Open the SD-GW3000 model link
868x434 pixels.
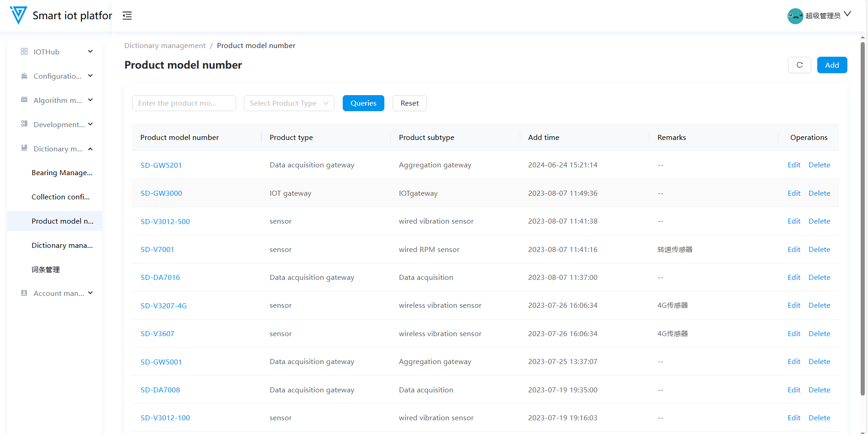tap(161, 193)
